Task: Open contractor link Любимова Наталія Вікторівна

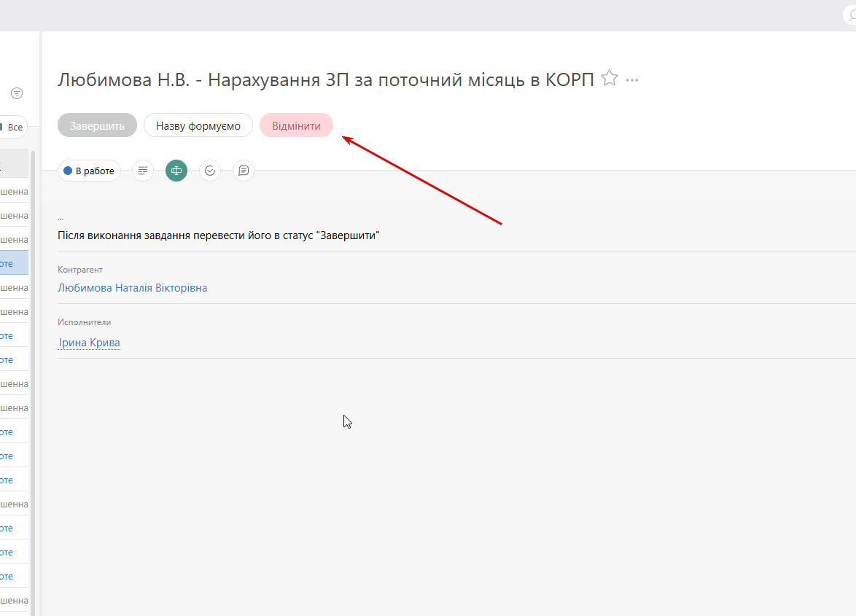Action: (x=133, y=287)
